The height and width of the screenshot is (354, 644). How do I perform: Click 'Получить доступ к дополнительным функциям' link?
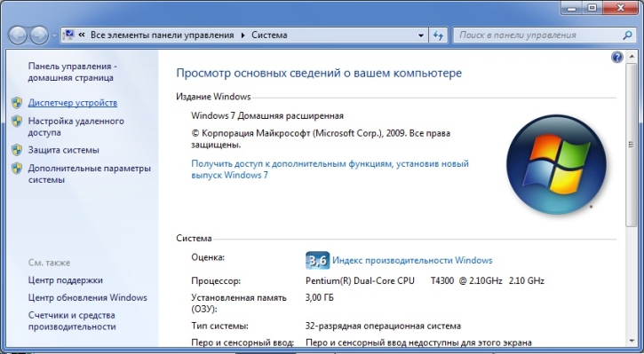(330, 169)
